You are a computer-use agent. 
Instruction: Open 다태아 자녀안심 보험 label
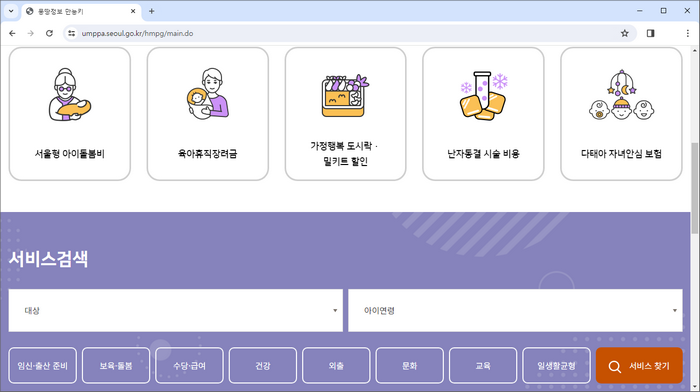[x=621, y=154]
